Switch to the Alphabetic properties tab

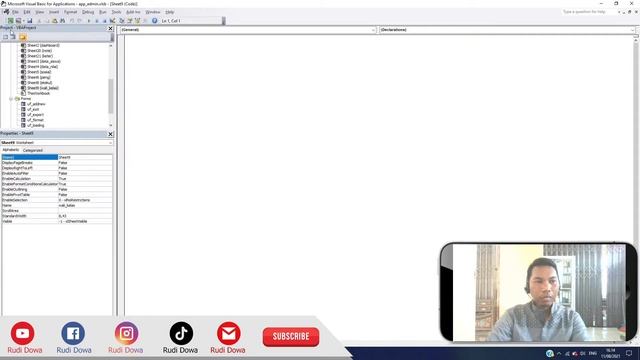(x=11, y=150)
